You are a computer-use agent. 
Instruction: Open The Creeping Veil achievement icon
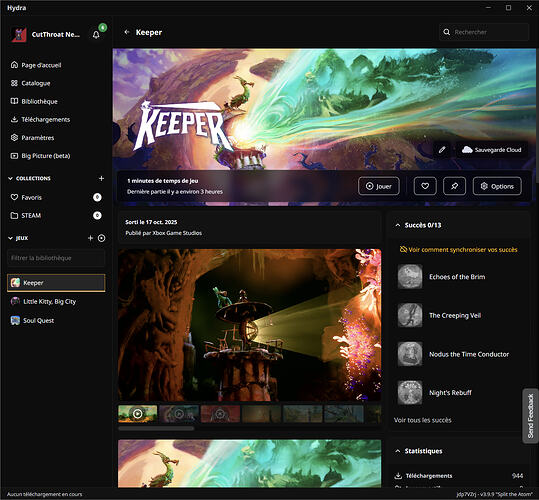pyautogui.click(x=410, y=315)
